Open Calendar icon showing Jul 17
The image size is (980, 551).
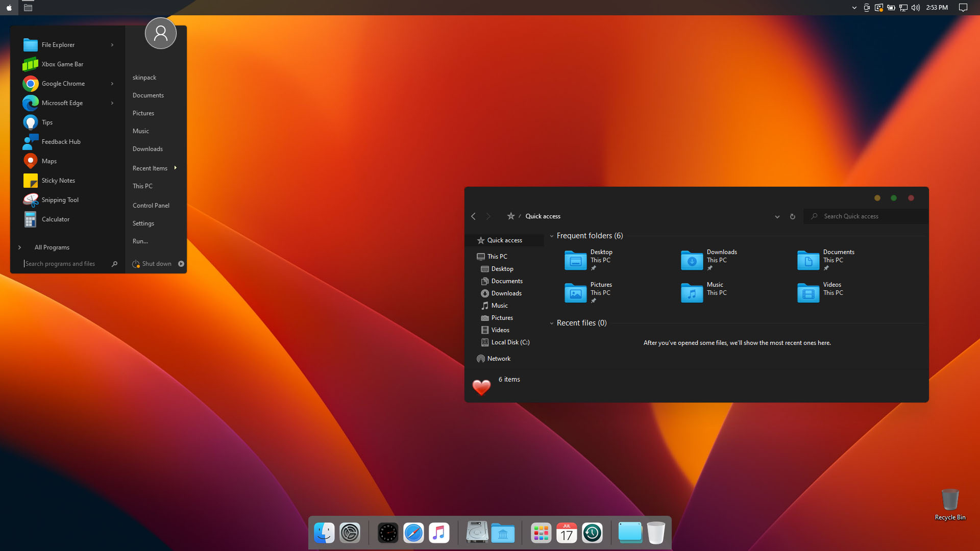pyautogui.click(x=567, y=533)
